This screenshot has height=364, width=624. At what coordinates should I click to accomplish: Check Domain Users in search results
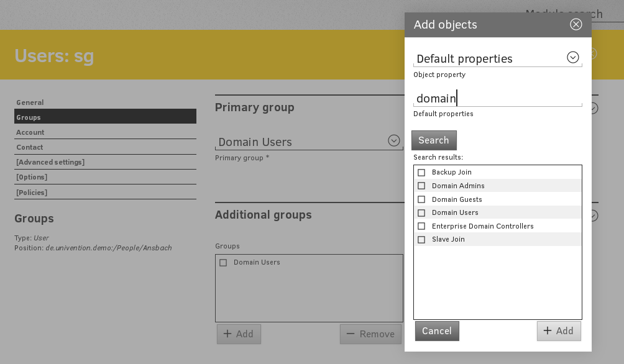421,212
